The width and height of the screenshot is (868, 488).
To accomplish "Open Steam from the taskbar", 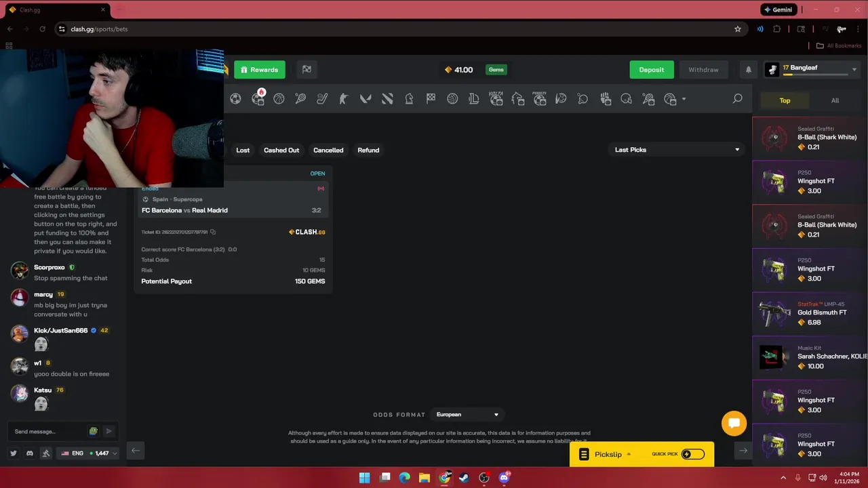I will [x=464, y=478].
